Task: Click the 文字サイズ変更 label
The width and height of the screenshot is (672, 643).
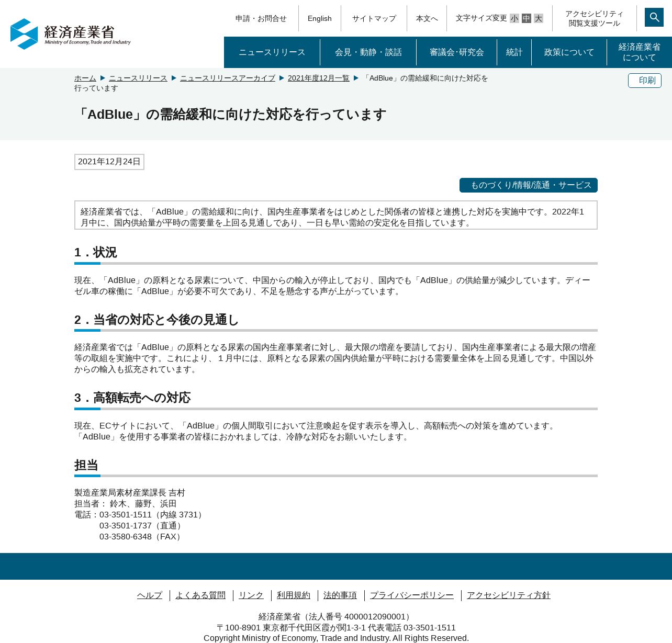Action: coord(481,18)
